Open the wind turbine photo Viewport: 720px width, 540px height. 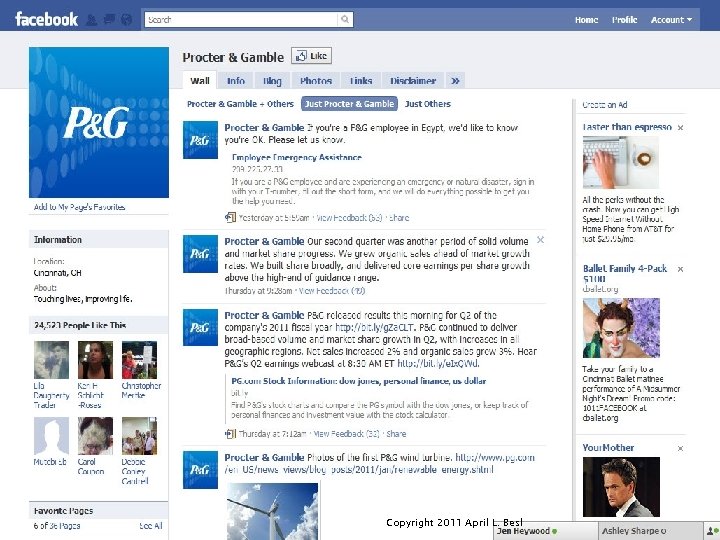coord(272,511)
